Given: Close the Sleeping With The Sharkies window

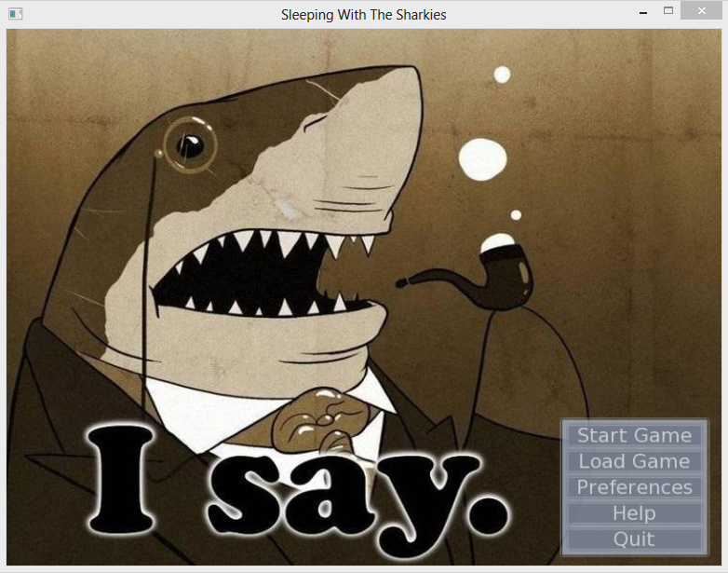Looking at the screenshot, I should (702, 10).
